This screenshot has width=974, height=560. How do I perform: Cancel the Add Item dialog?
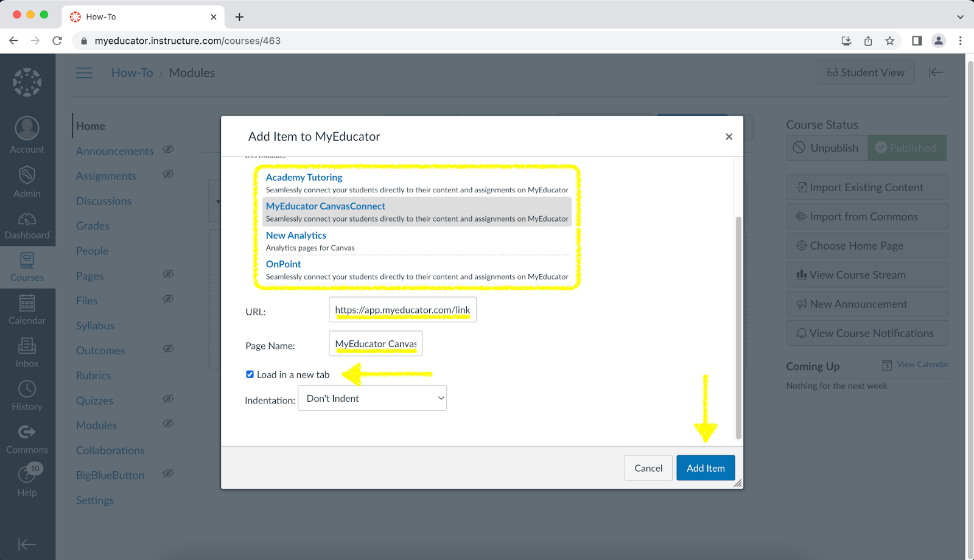(648, 468)
